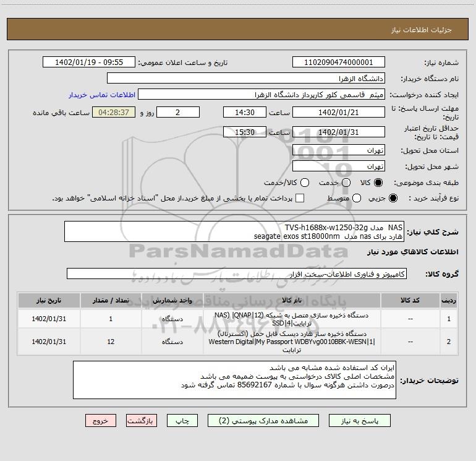Click the شرح کلی نیاز description box
The height and width of the screenshot is (461, 476).
coord(234,231)
